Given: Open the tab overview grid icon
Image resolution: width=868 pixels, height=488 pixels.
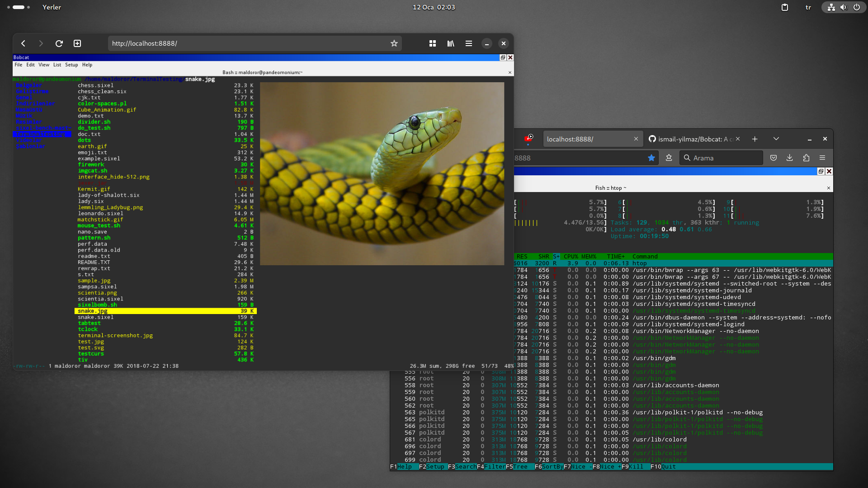Looking at the screenshot, I should 433,43.
